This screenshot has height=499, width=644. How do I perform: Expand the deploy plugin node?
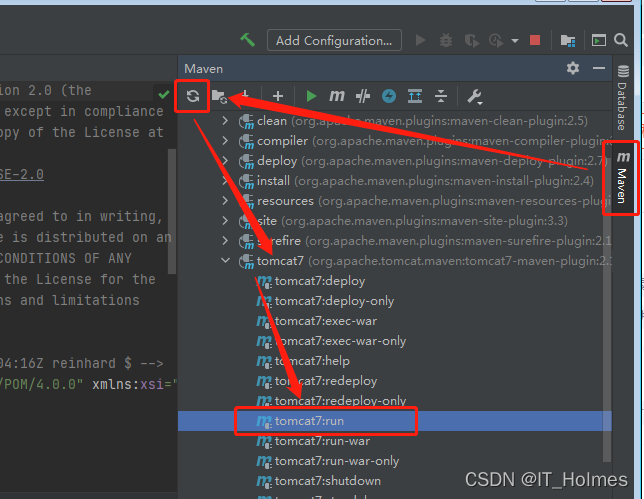pyautogui.click(x=225, y=161)
